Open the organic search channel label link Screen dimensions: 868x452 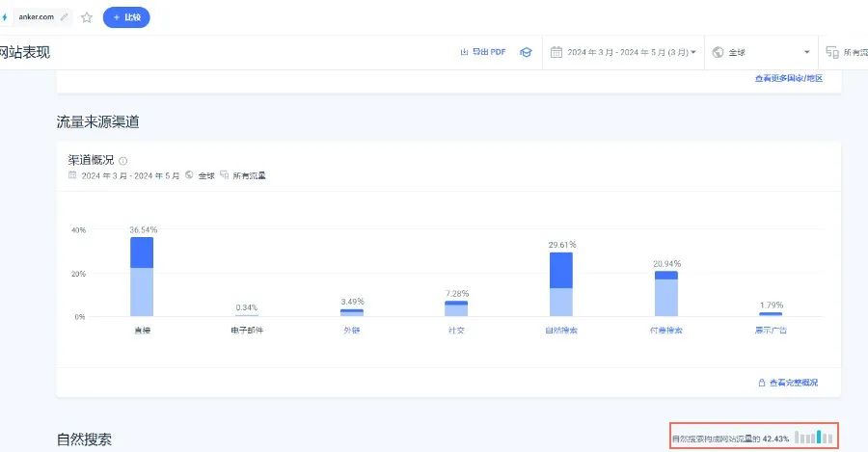point(561,331)
